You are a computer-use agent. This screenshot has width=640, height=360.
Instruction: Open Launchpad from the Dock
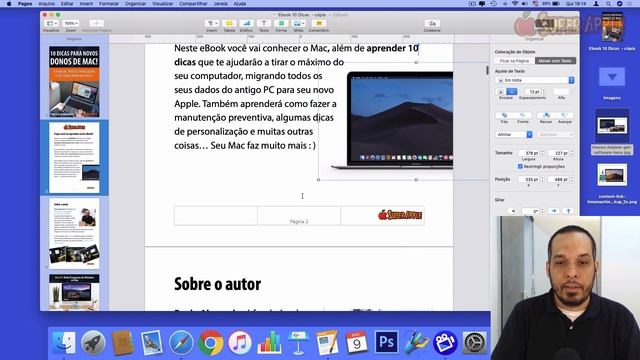pos(93,342)
